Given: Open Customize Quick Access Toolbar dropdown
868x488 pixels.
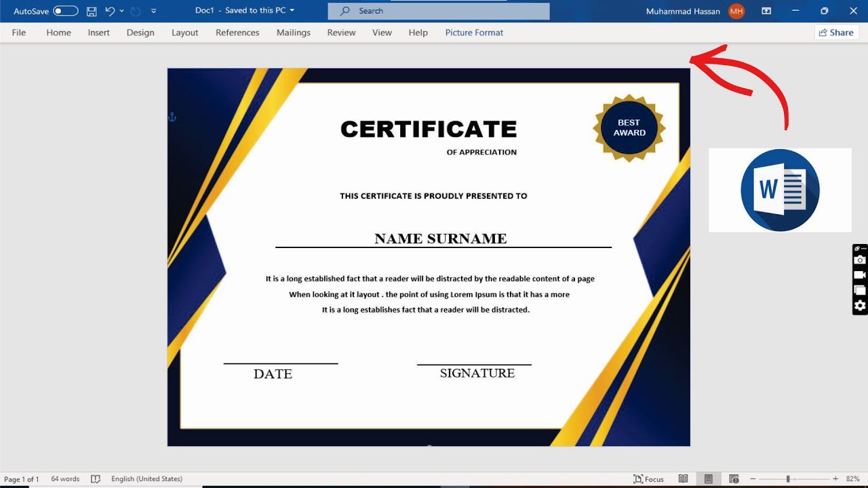Looking at the screenshot, I should pos(153,11).
